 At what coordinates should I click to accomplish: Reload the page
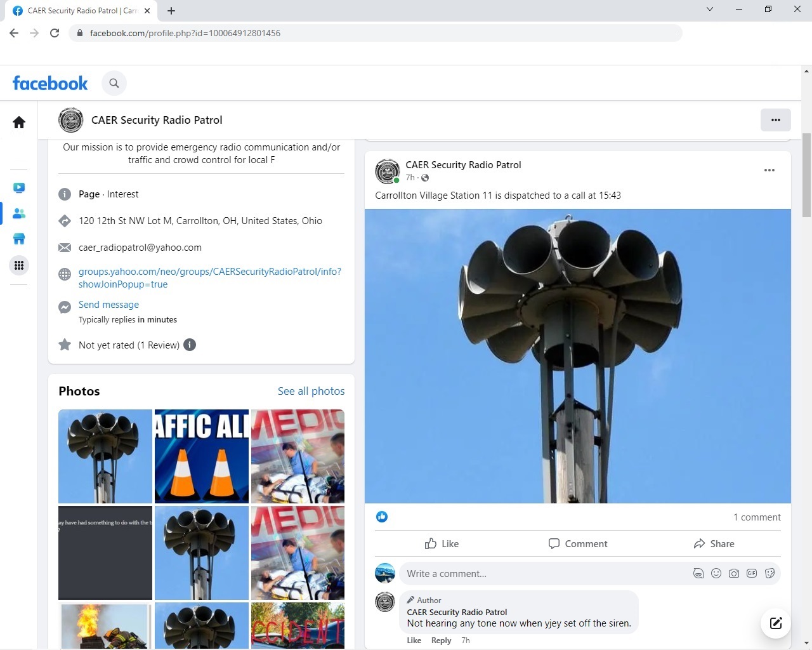pos(55,33)
